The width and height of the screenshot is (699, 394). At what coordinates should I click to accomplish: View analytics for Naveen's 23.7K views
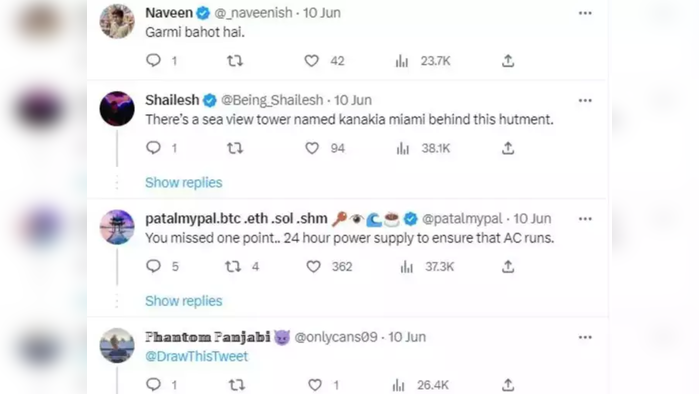click(402, 61)
